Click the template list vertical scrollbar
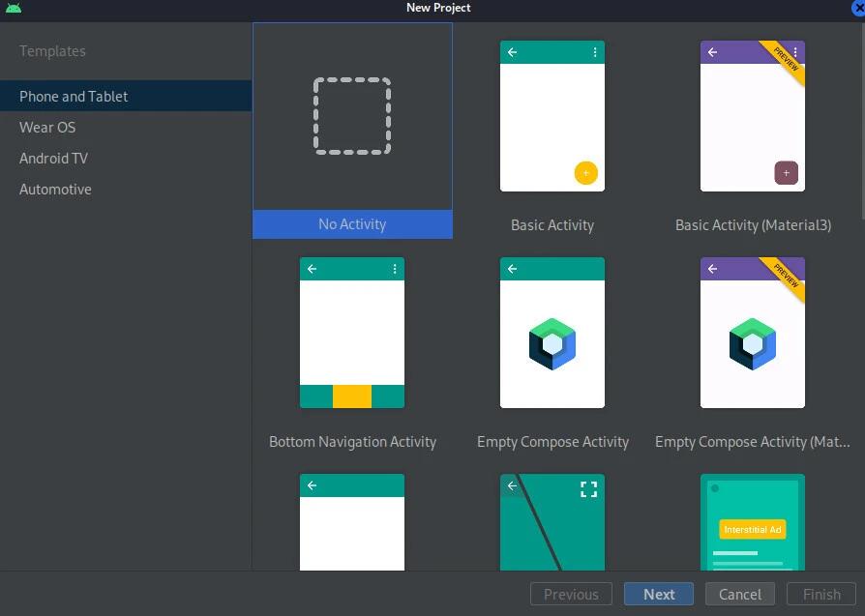 click(861, 116)
